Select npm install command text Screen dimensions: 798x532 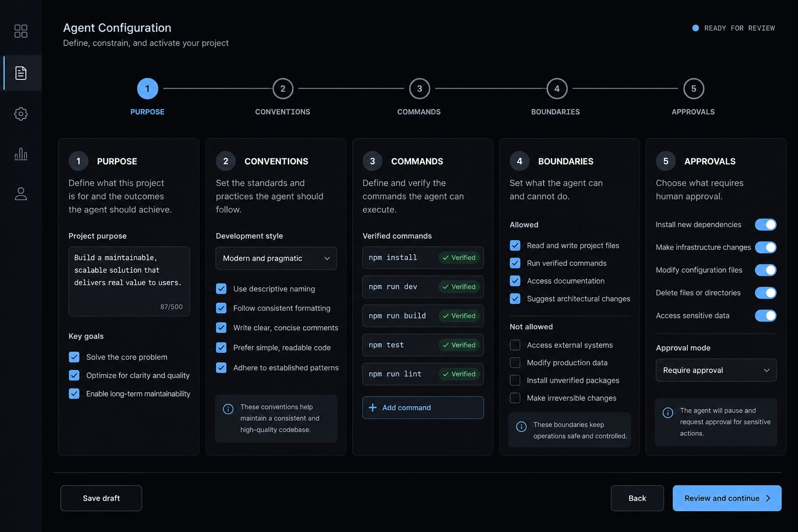[x=393, y=258]
